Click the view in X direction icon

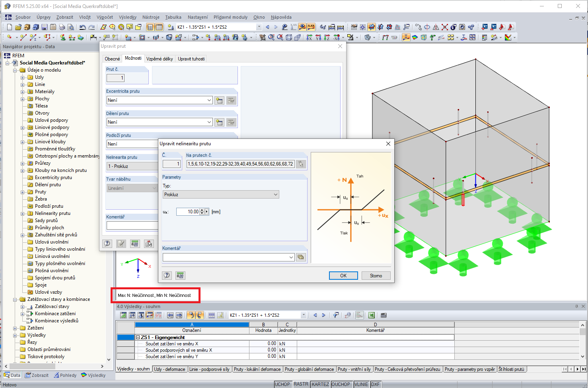click(x=309, y=37)
